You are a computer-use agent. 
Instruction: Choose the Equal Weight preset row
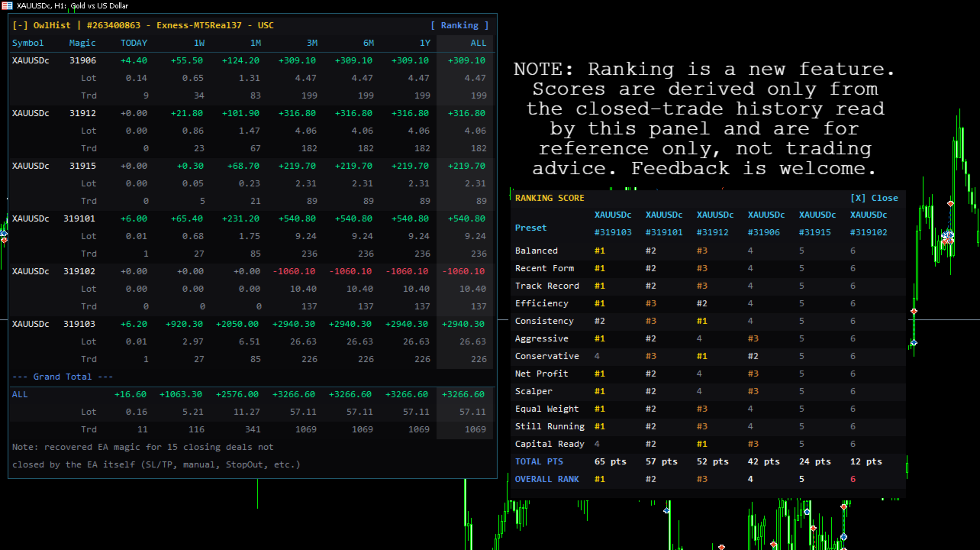tap(708, 409)
